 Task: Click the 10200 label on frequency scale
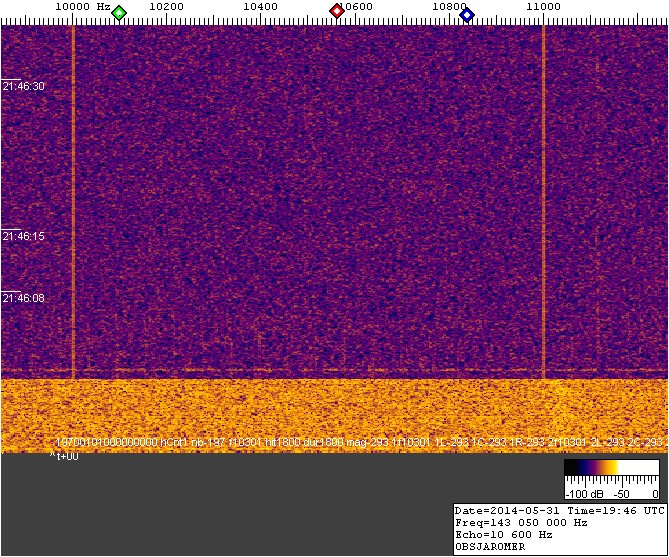coord(165,7)
